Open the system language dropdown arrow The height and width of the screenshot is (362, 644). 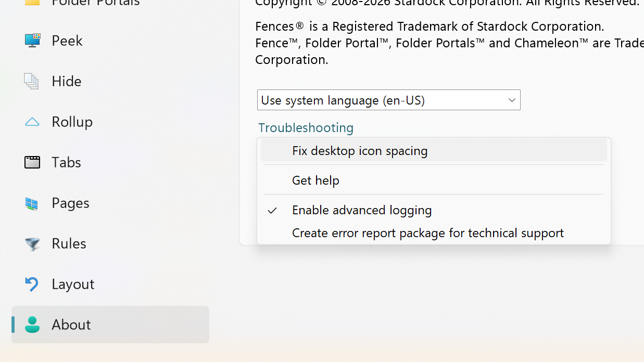pos(511,100)
